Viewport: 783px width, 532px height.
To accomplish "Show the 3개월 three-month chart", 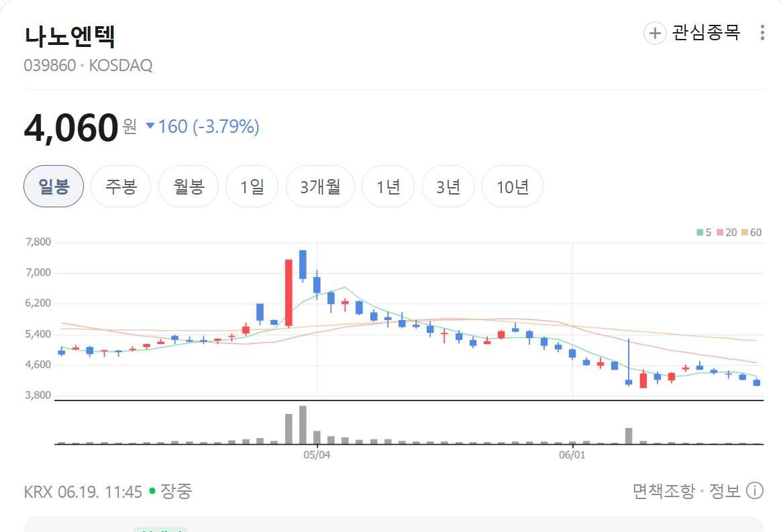I will coord(320,187).
